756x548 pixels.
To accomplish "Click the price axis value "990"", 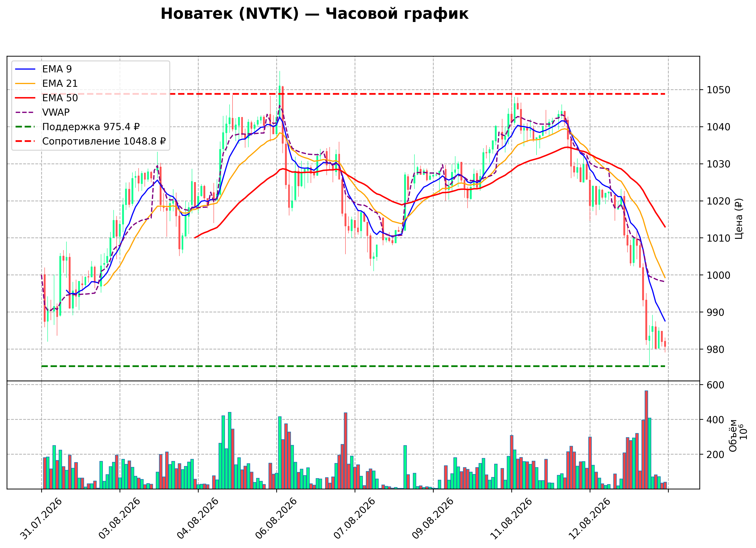I will [x=715, y=313].
